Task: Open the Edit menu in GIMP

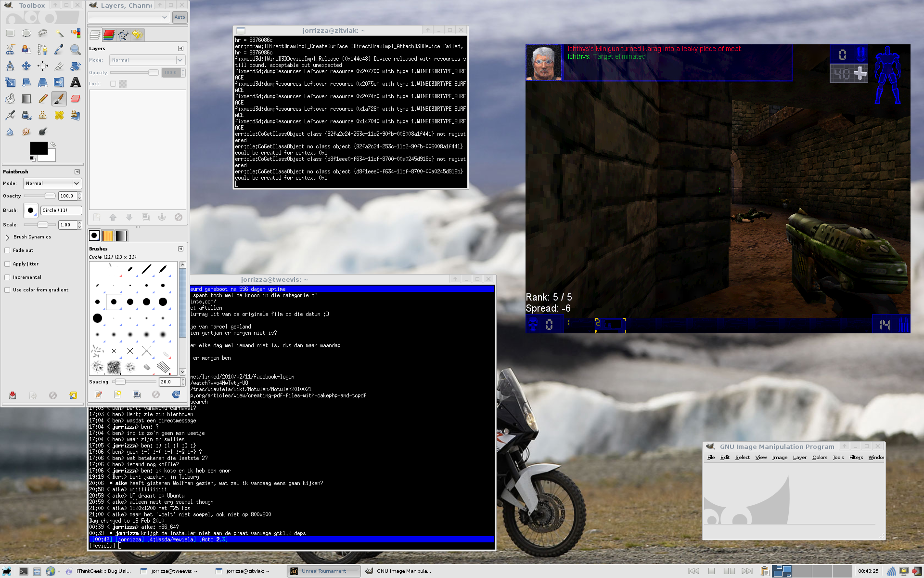Action: tap(725, 458)
